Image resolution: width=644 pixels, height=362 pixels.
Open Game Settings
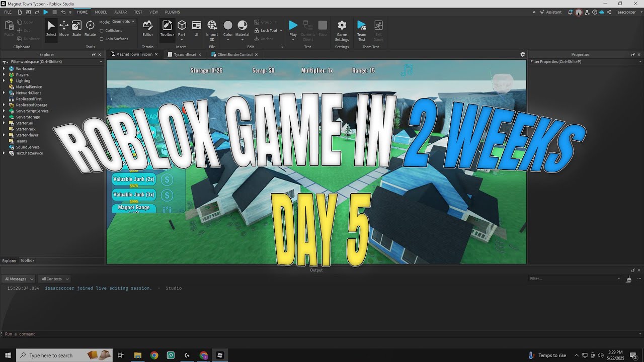tap(342, 31)
